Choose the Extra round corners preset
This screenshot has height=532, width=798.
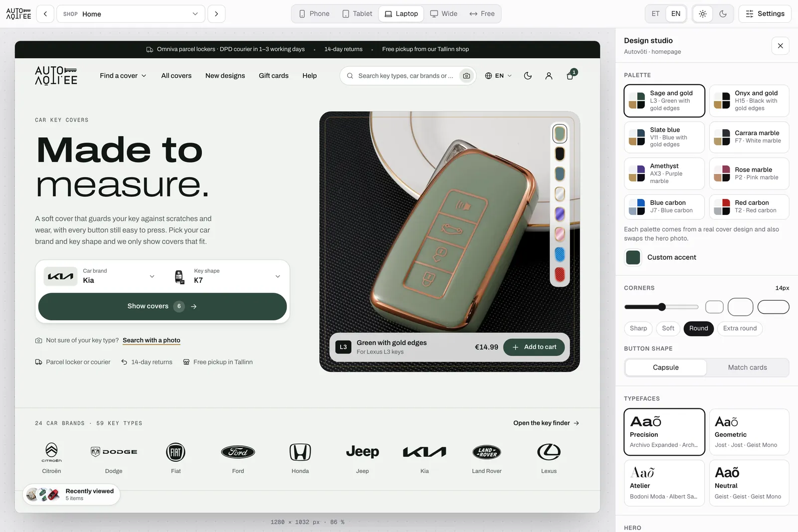pyautogui.click(x=740, y=328)
